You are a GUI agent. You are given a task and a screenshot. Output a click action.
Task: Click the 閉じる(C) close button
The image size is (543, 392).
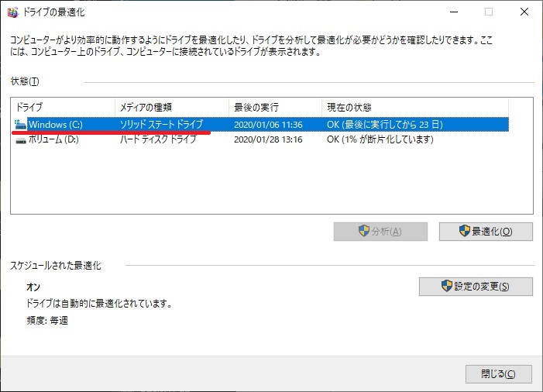[x=499, y=374]
